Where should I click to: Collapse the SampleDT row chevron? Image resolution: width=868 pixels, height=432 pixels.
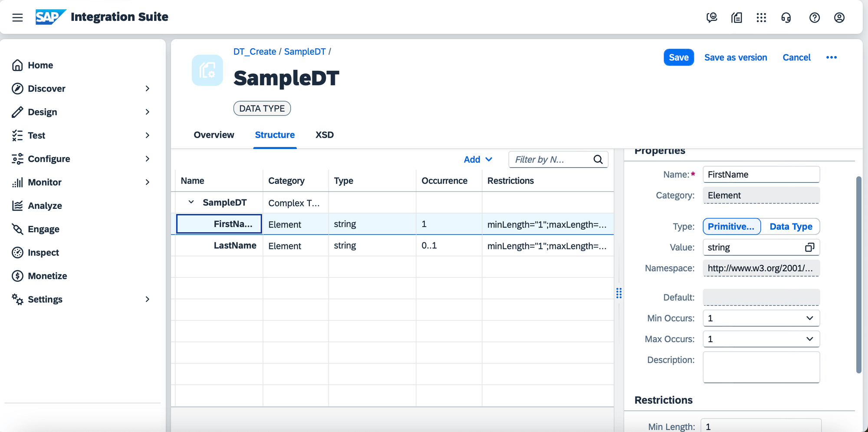point(191,201)
